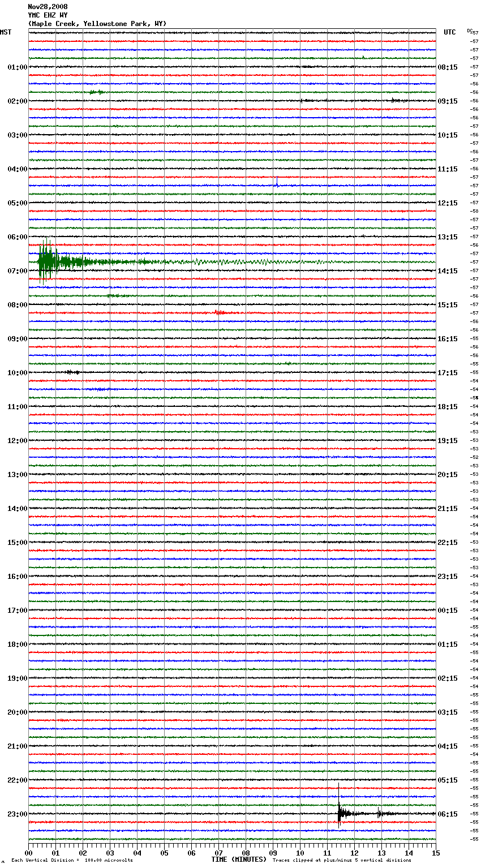Click the '05' tick on the minutes axis
Viewport: 481px width, 868px height.
165,853
